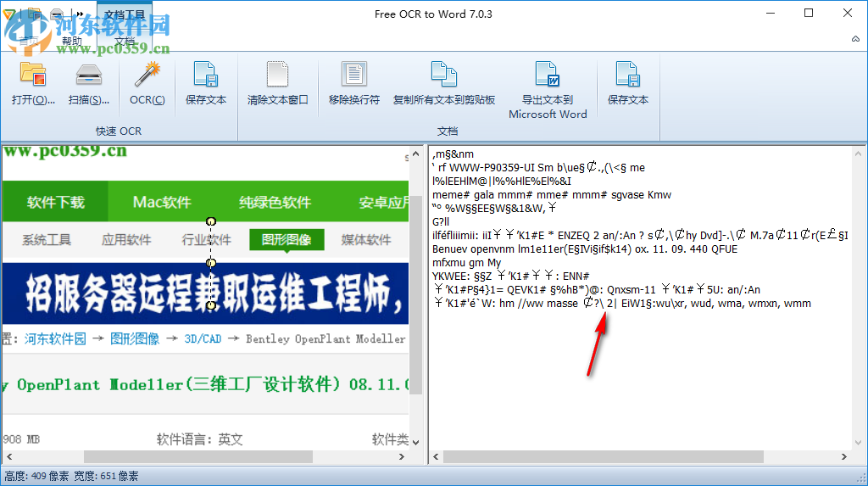
Task: Click the image pane horizontal scrollbar thumb
Action: 198,456
